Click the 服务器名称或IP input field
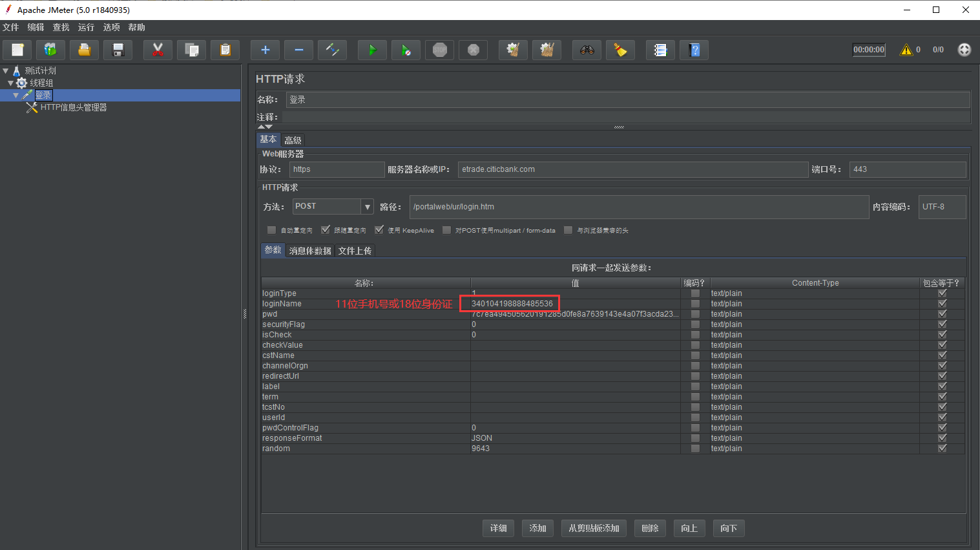980x550 pixels. [x=633, y=169]
